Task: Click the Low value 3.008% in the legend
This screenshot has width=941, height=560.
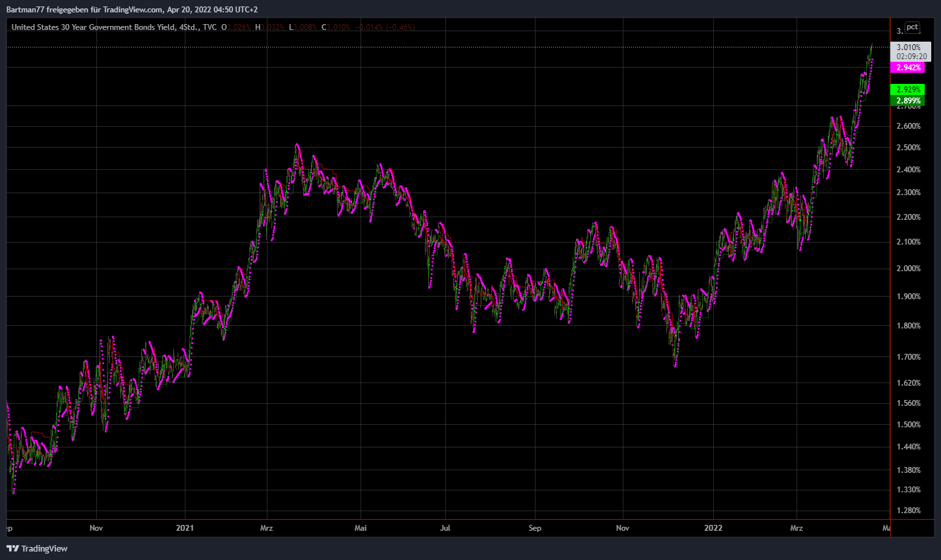Action: click(x=305, y=27)
